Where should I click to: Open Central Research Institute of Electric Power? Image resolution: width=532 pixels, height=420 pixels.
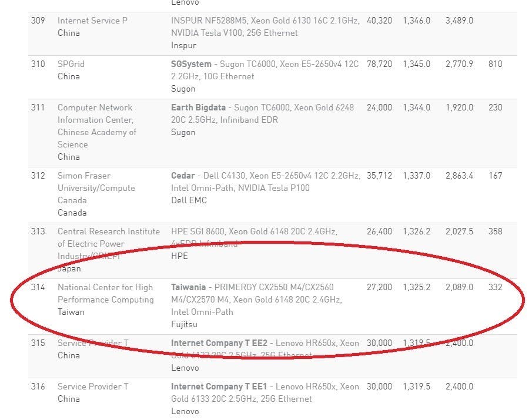coord(109,244)
